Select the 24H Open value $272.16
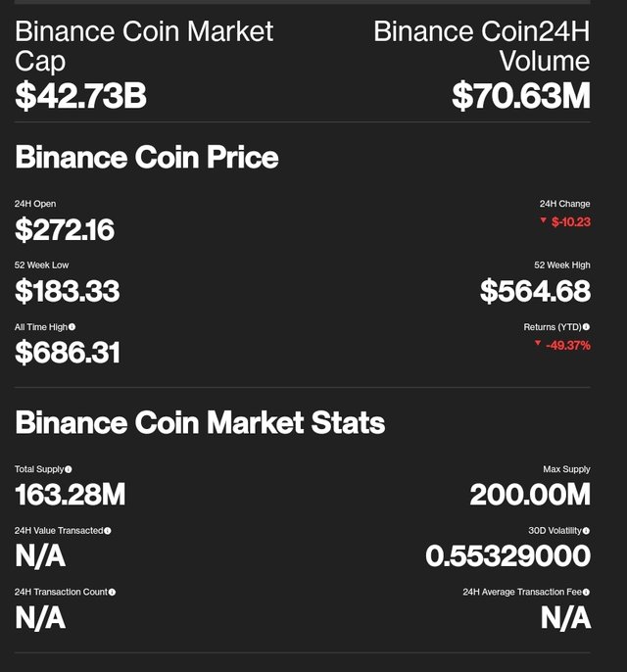 click(65, 229)
